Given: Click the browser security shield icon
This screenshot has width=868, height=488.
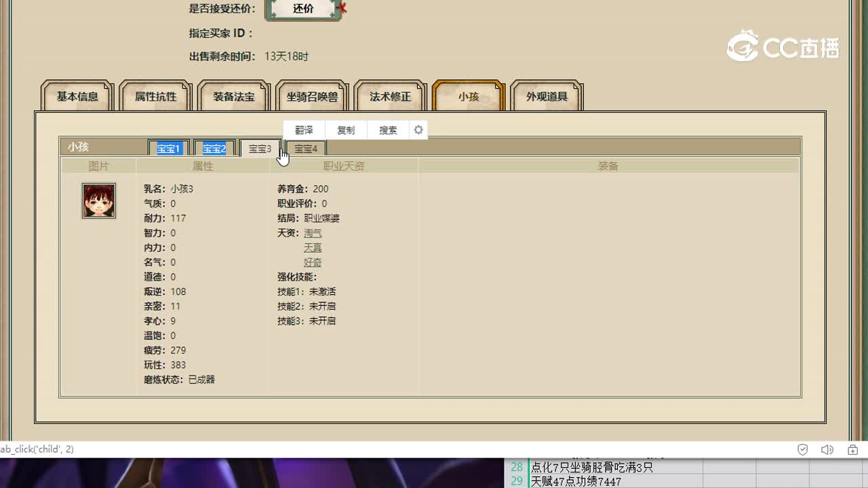Looking at the screenshot, I should [803, 449].
